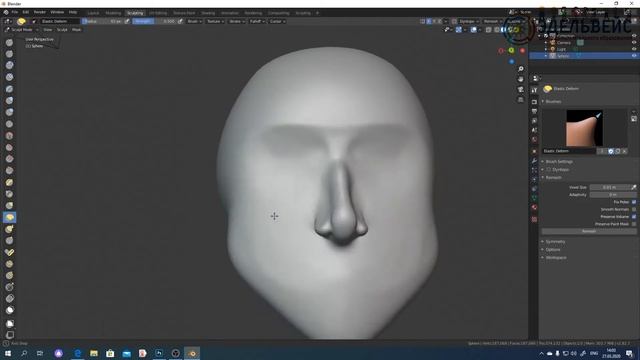Collapse the Brushes panel
This screenshot has height=360, width=640.
[x=553, y=101]
